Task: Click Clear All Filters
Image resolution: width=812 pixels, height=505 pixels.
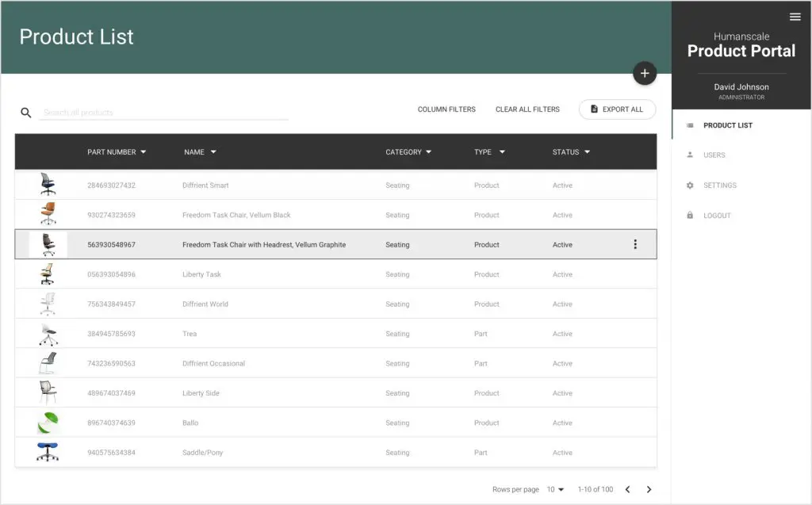Action: pos(527,109)
